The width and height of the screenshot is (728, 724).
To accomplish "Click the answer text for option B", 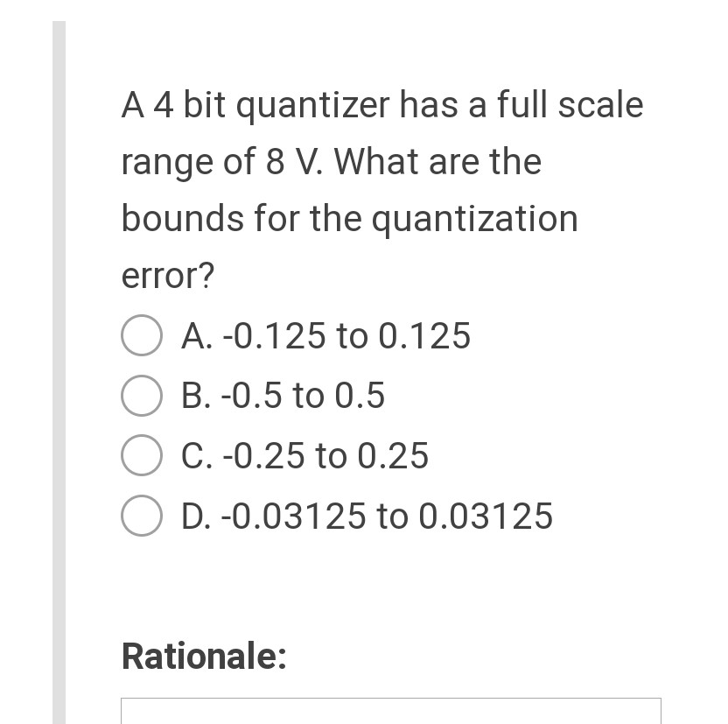I will tap(283, 396).
